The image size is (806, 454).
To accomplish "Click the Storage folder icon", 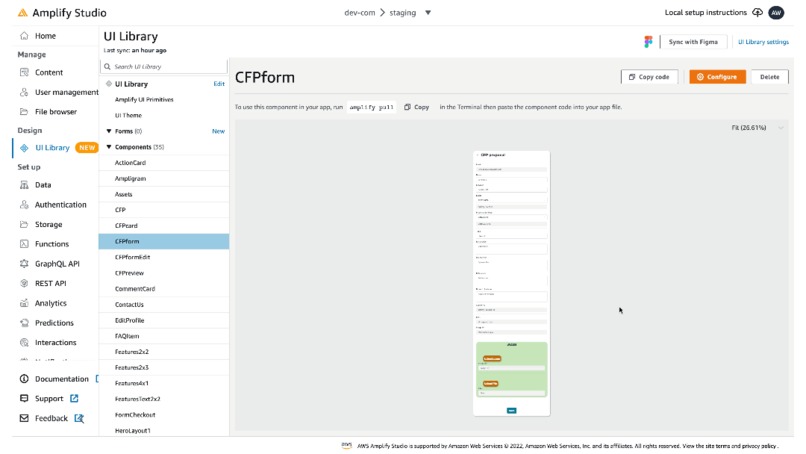I will pyautogui.click(x=24, y=225).
